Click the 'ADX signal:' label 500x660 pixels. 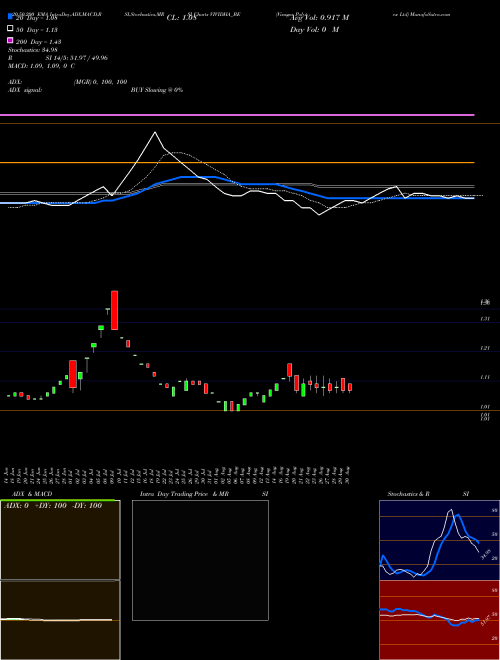(x=25, y=90)
